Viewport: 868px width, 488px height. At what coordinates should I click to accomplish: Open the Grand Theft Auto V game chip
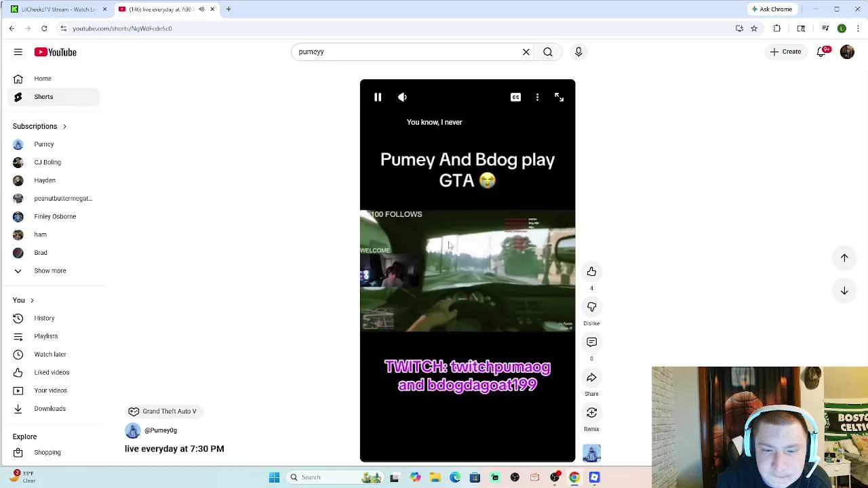[x=163, y=411]
